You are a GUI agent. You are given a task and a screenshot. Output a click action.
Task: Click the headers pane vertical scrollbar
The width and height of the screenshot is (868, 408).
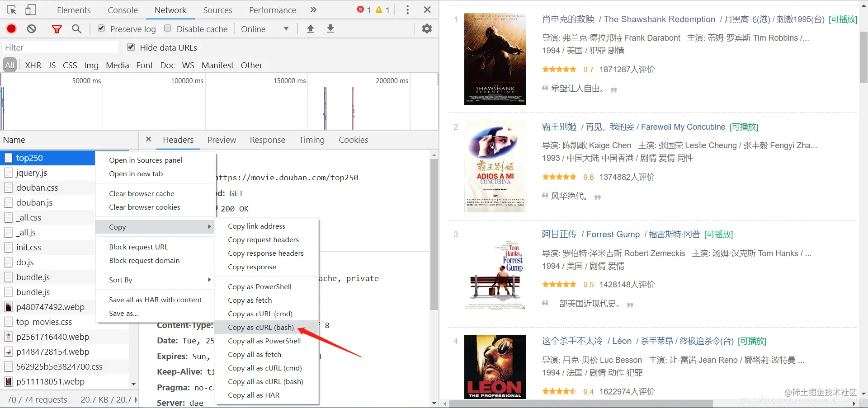point(434,234)
